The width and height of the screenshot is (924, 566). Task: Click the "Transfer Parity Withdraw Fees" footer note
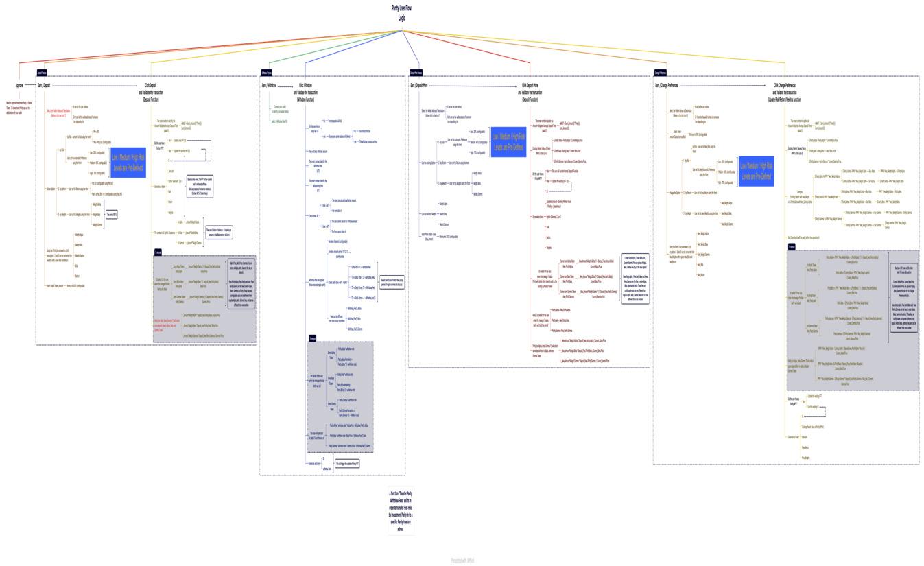coord(401,512)
